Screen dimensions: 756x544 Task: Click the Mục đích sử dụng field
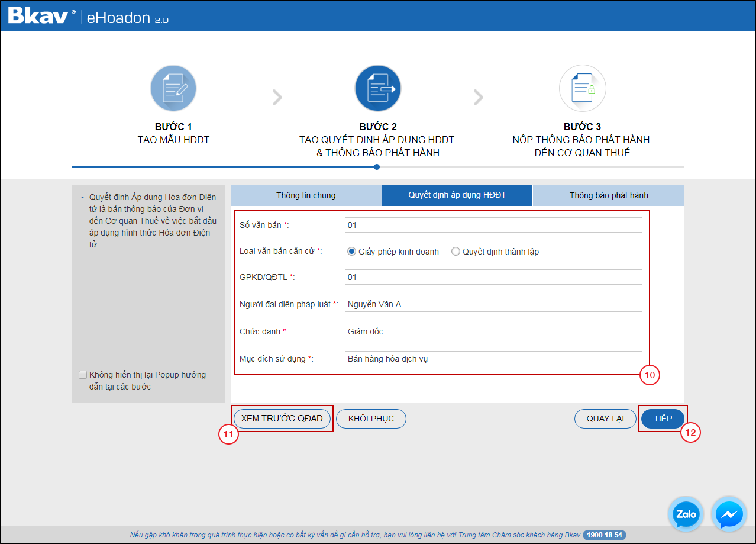(x=493, y=359)
